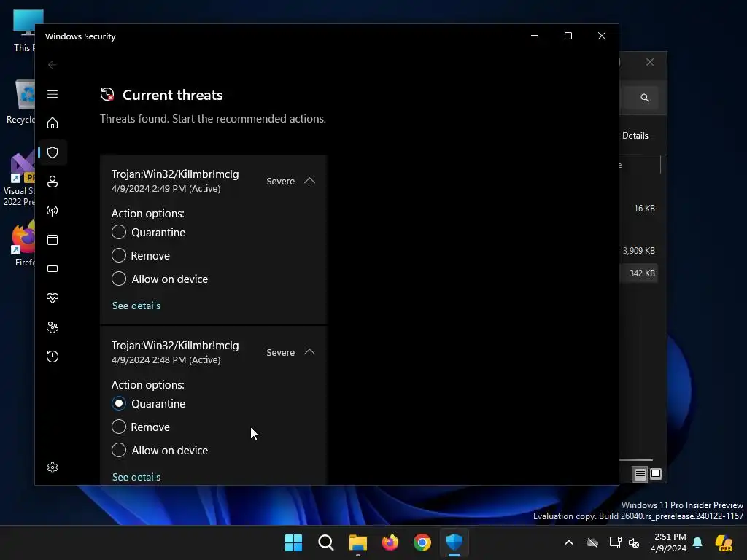Select Remove for the 2:49 PM threat
Viewport: 747px width, 560px height.
point(119,255)
